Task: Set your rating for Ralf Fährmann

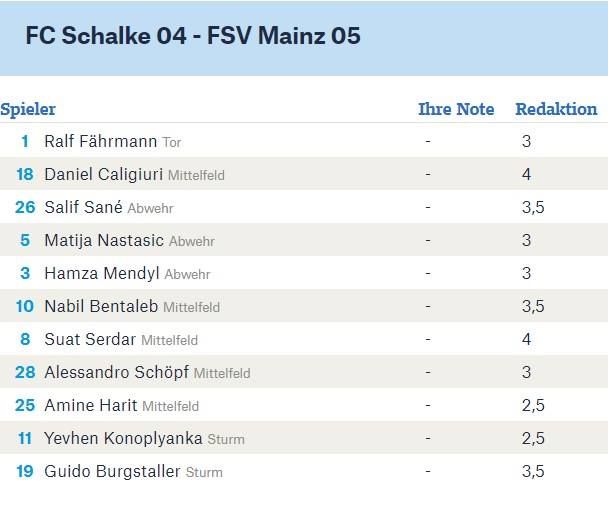Action: (x=428, y=141)
